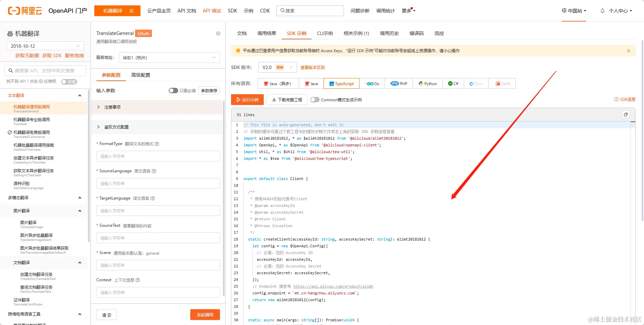Viewport: 644px width, 325px height.
Task: Toggle the 详细 switch in sidebar
Action: pyautogui.click(x=69, y=82)
